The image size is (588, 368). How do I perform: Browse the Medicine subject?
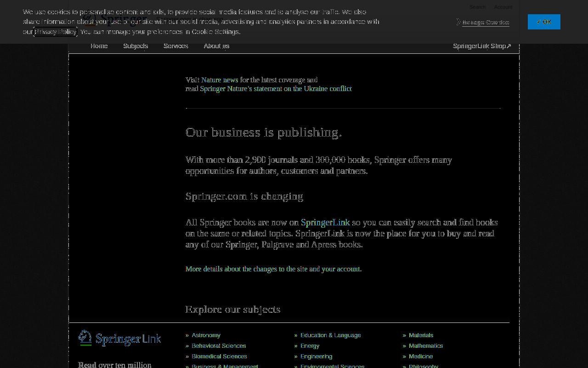tap(421, 356)
